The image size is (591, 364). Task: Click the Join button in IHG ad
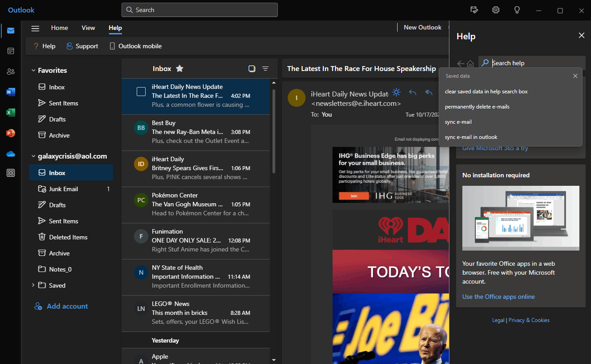[x=354, y=196]
